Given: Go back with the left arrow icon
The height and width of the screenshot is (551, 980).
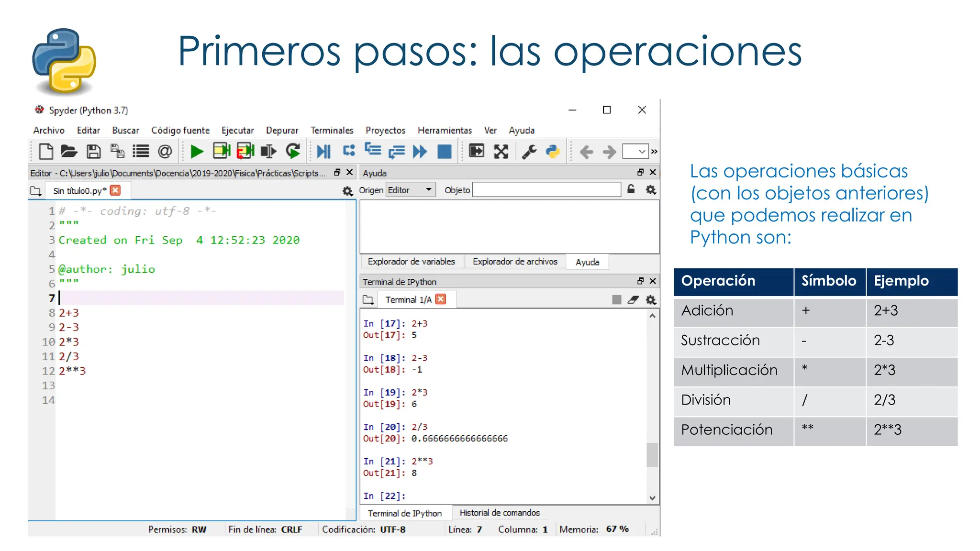Looking at the screenshot, I should pyautogui.click(x=586, y=152).
